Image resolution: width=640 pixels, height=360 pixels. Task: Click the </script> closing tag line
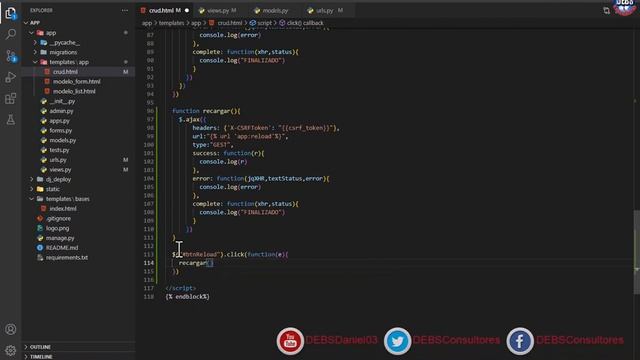tap(180, 288)
